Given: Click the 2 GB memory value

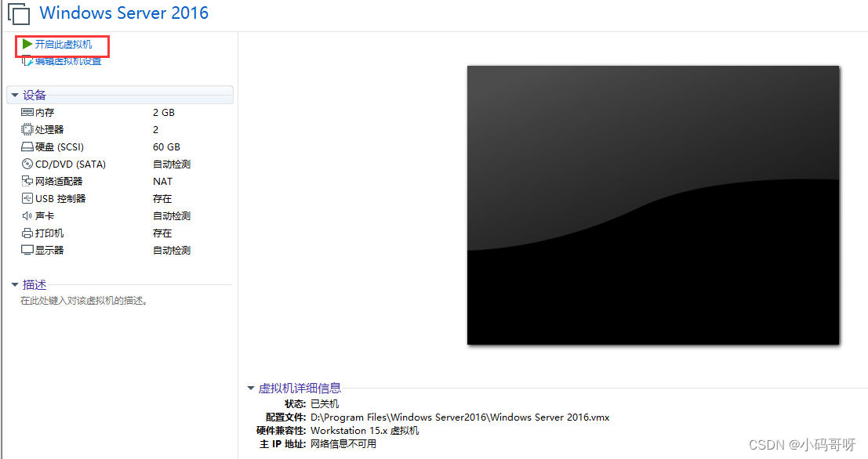Looking at the screenshot, I should click(x=164, y=112).
